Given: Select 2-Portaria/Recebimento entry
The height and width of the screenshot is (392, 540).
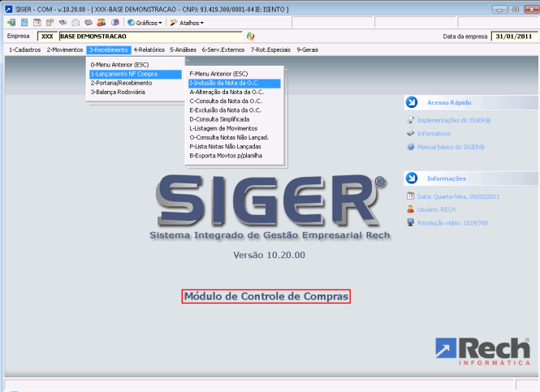Looking at the screenshot, I should (x=136, y=83).
